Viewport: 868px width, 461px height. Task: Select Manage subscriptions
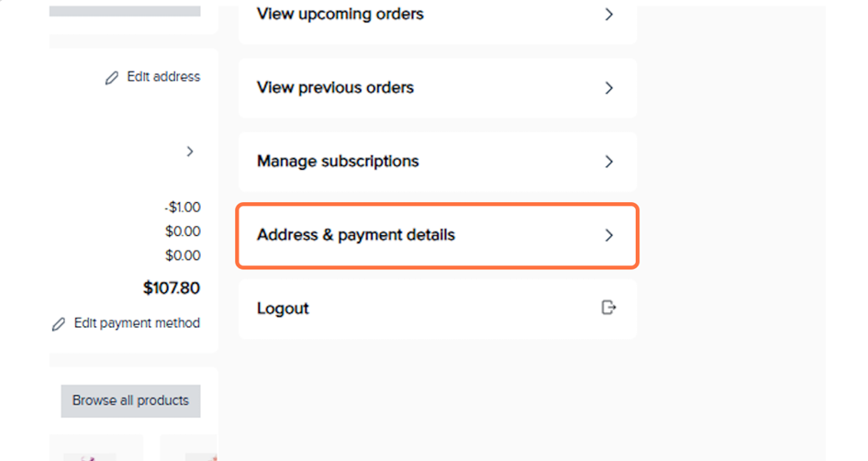coord(338,162)
